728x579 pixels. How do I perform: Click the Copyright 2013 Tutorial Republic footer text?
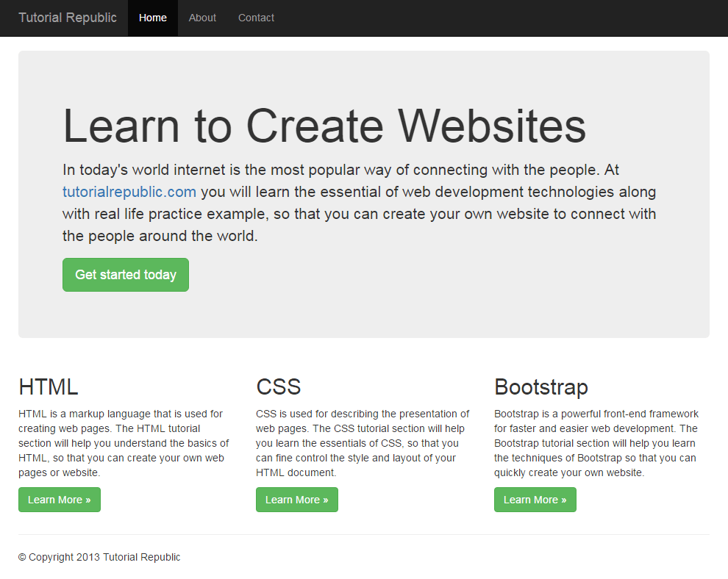pyautogui.click(x=99, y=557)
